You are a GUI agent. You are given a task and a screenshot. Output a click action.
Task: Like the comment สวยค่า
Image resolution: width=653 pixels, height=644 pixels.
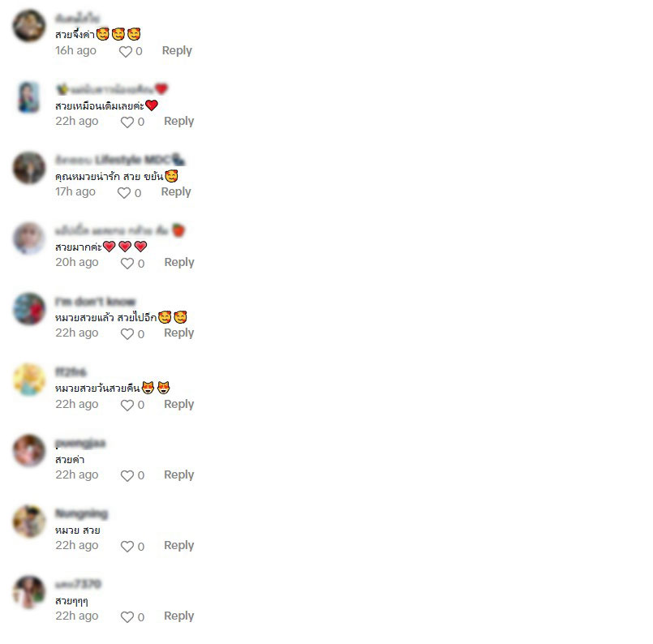click(x=127, y=476)
